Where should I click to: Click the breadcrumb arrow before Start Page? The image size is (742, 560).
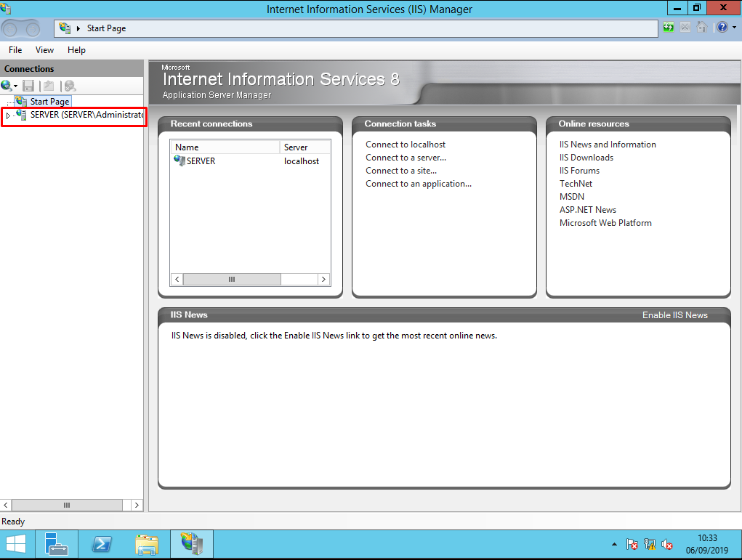[x=78, y=28]
